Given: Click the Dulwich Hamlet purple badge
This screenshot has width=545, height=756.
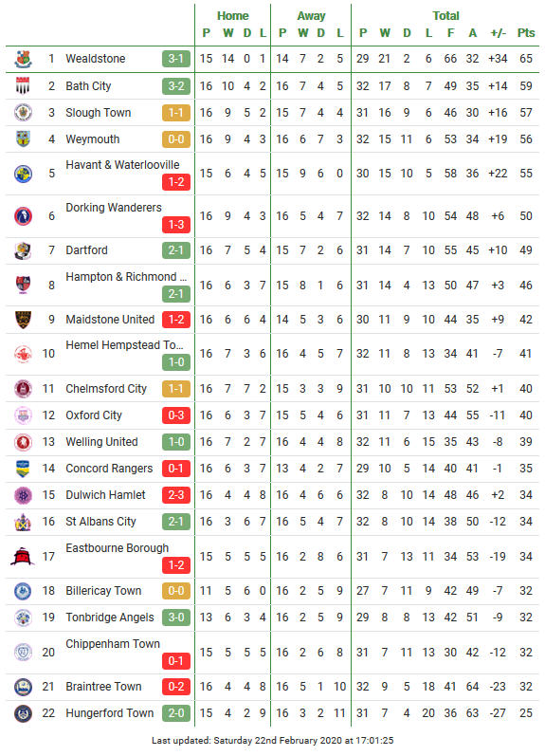Looking at the screenshot, I should click(23, 495).
